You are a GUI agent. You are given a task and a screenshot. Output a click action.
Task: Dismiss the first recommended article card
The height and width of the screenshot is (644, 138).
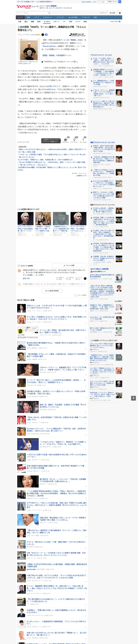tap(33, 235)
